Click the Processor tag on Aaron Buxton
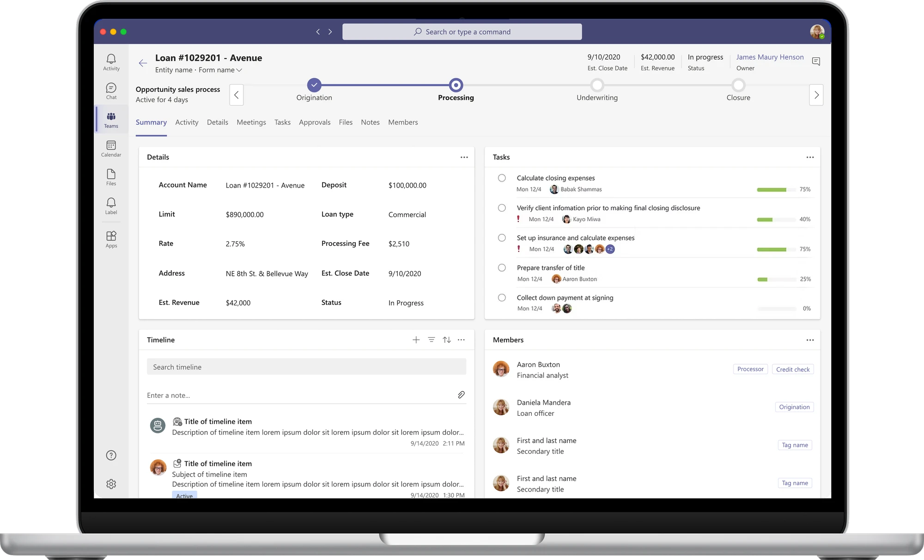The height and width of the screenshot is (560, 924). 750,369
